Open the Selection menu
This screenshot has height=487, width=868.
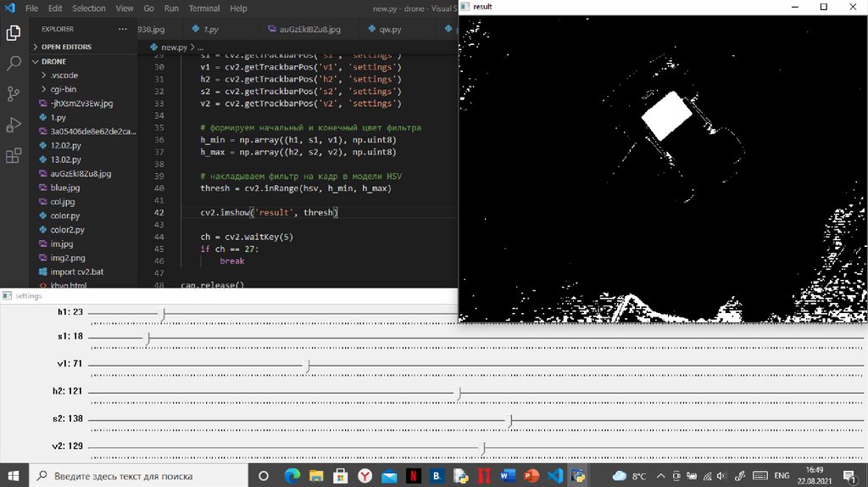pos(89,8)
